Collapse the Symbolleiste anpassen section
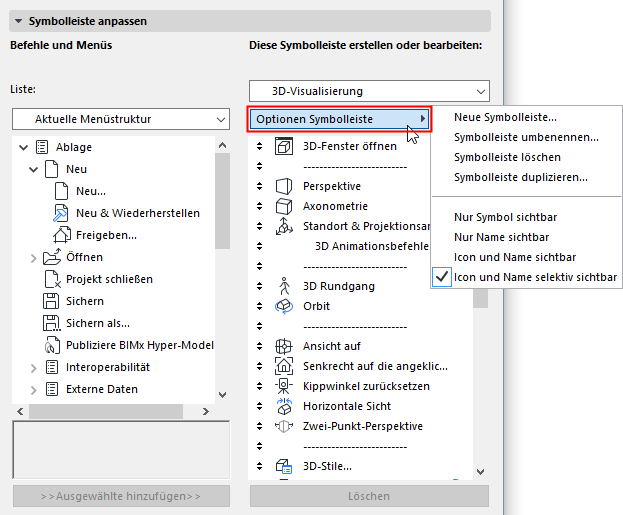 click(x=19, y=20)
